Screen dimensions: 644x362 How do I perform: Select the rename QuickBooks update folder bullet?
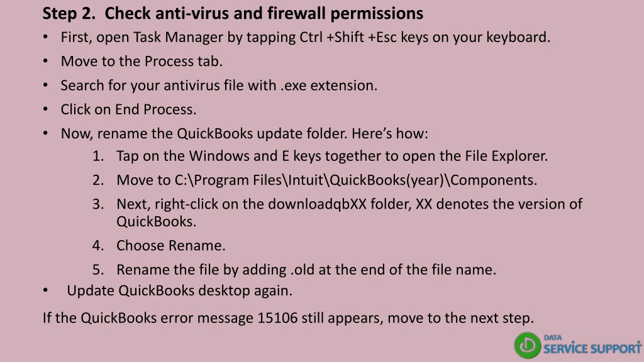245,133
